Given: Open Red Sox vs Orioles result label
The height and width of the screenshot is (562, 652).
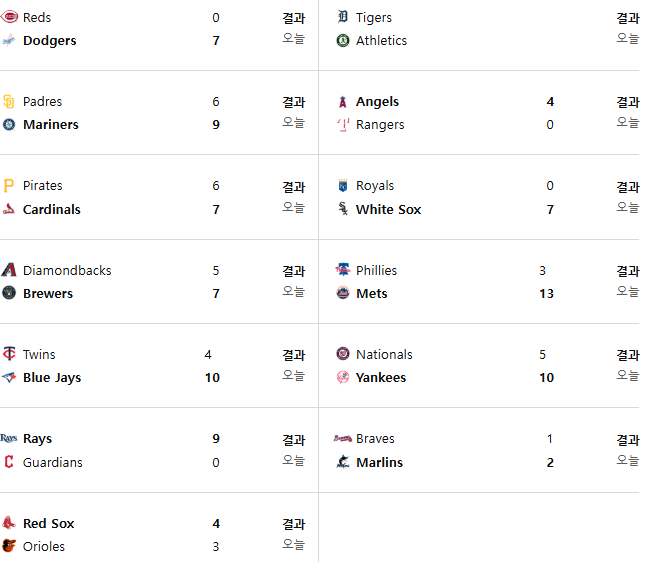Looking at the screenshot, I should click(294, 524).
